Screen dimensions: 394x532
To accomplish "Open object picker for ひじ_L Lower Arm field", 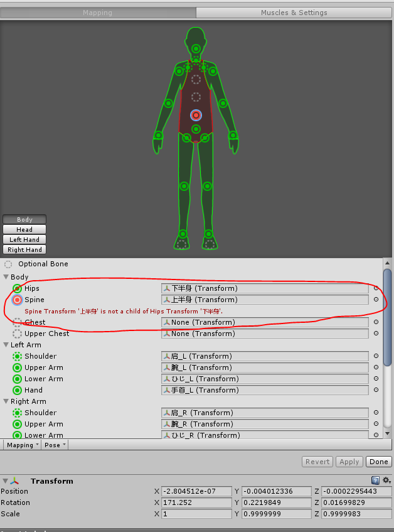I will [376, 378].
